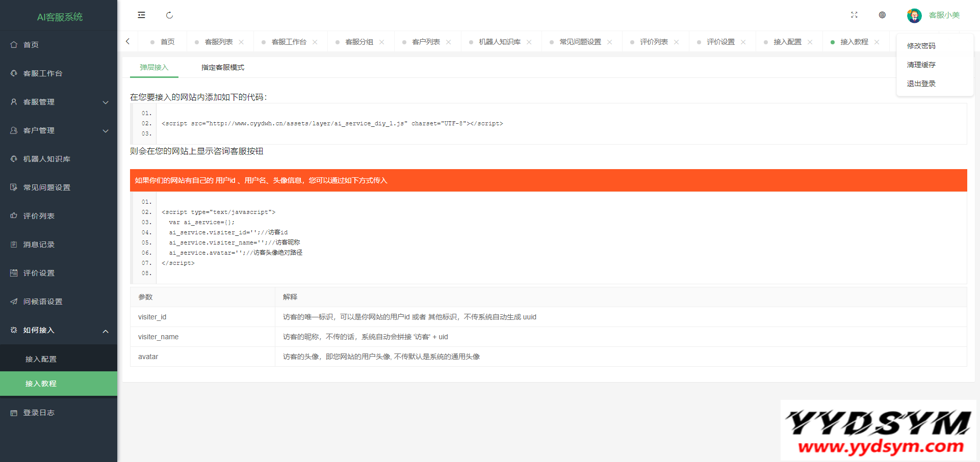Click the globe language icon
This screenshot has height=462, width=980.
tap(882, 15)
